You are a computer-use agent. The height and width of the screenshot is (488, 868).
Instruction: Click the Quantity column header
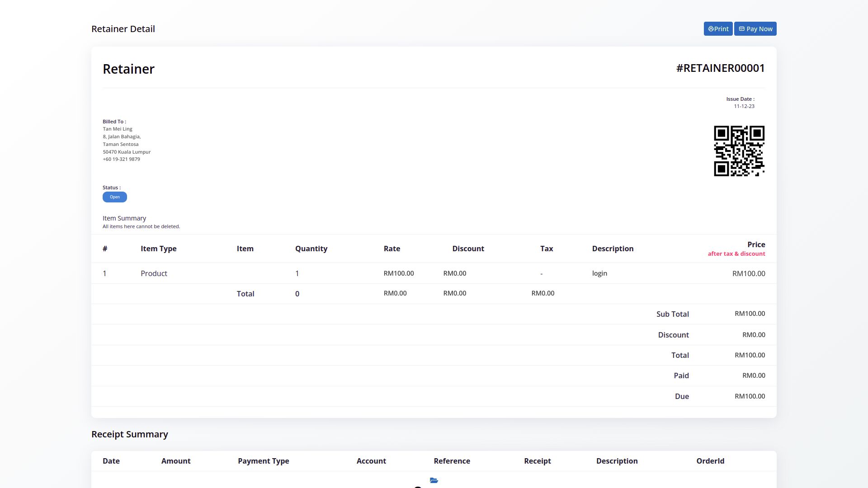(311, 249)
